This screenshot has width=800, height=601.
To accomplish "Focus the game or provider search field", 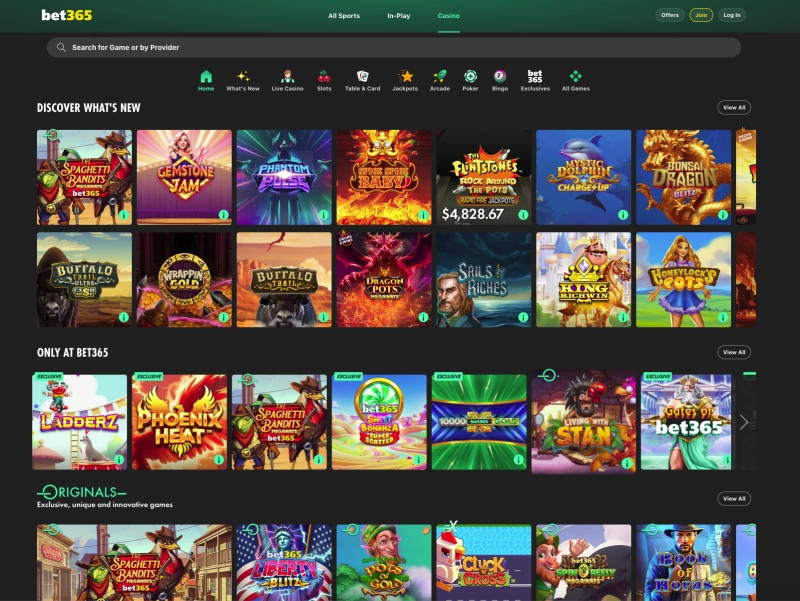I will point(394,47).
